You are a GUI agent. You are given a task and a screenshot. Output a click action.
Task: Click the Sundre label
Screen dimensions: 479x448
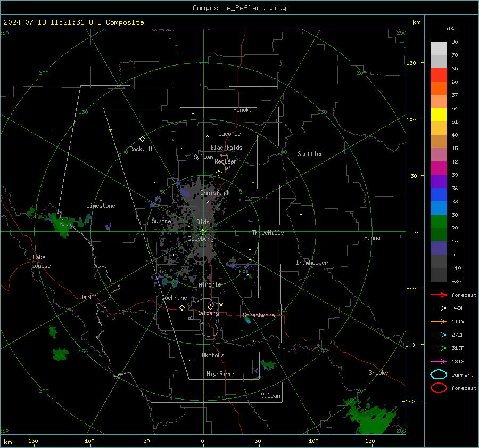(161, 221)
